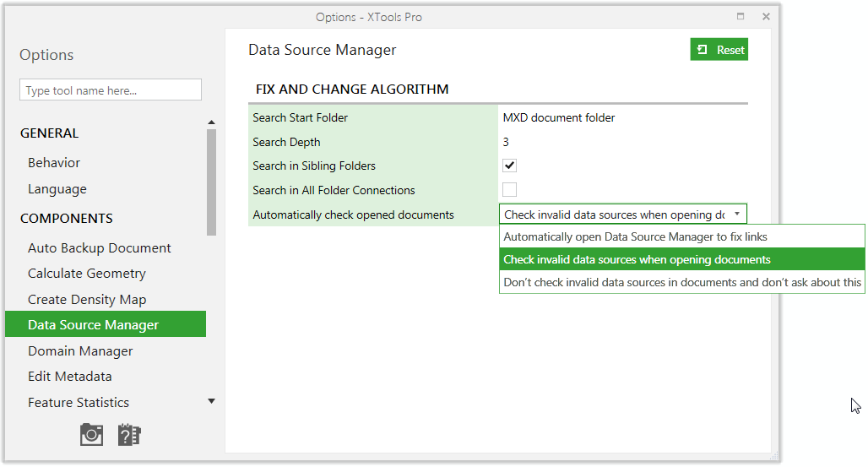
Task: Click the sidebar scrollbar thumb
Action: [211, 182]
